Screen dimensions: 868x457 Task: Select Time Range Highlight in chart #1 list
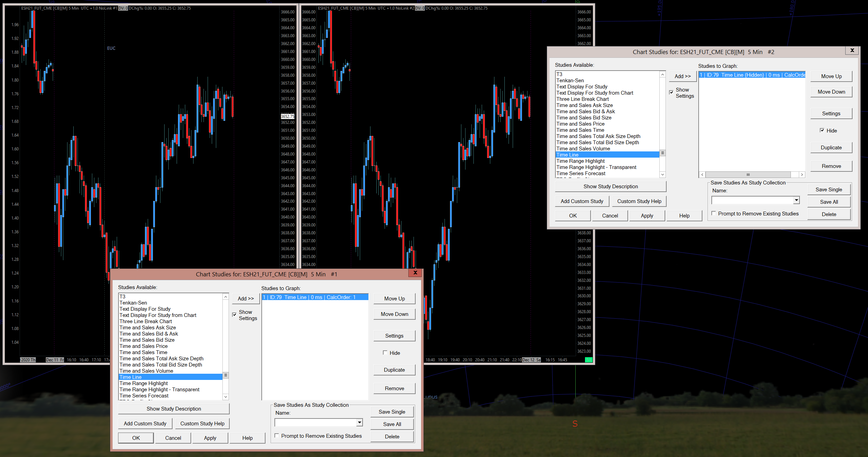(x=144, y=383)
